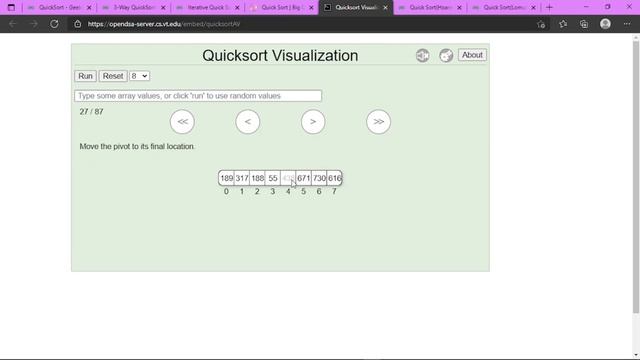Go forward with the browser arrow
This screenshot has width=640, height=360.
pos(33,24)
